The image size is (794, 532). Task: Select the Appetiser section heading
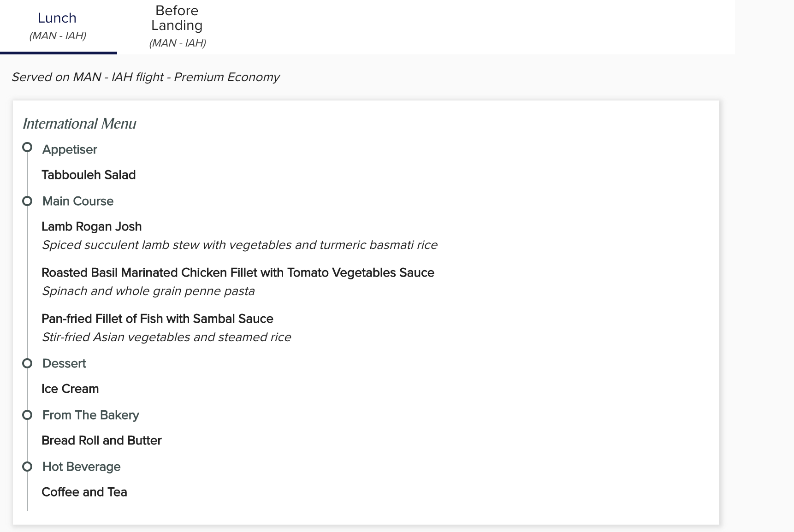[x=70, y=149]
